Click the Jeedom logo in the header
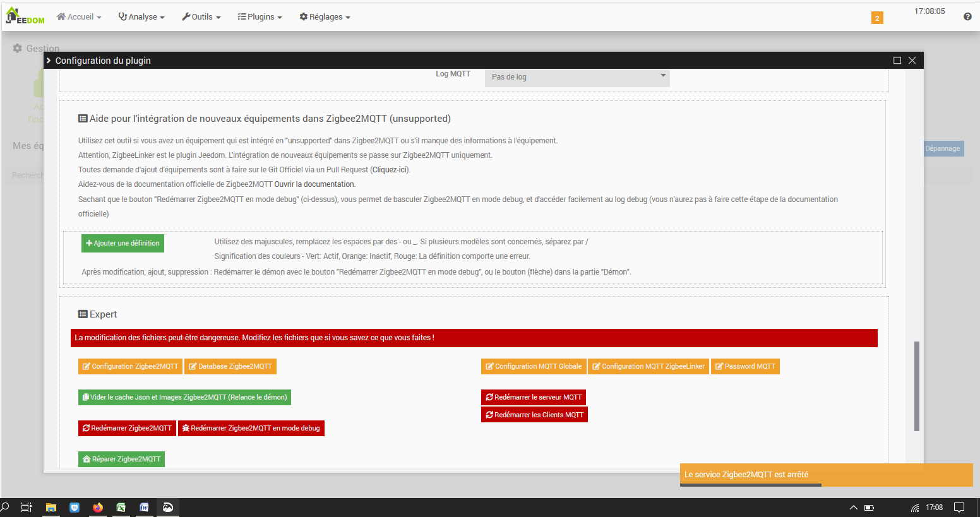Image resolution: width=980 pixels, height=517 pixels. click(x=25, y=16)
